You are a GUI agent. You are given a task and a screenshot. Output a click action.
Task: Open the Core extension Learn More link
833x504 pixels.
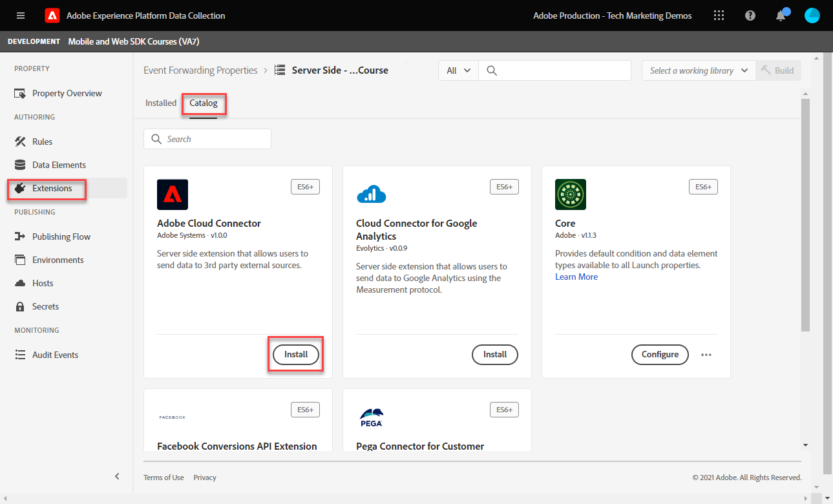click(576, 277)
